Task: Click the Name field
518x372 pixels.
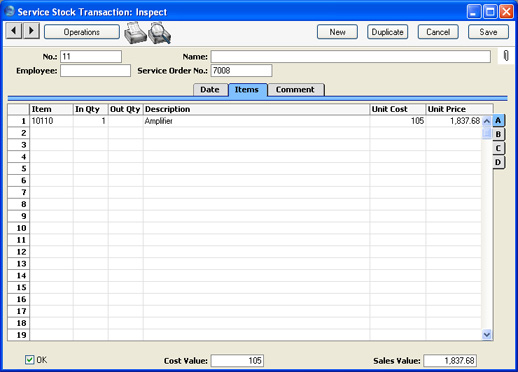Action: point(351,57)
